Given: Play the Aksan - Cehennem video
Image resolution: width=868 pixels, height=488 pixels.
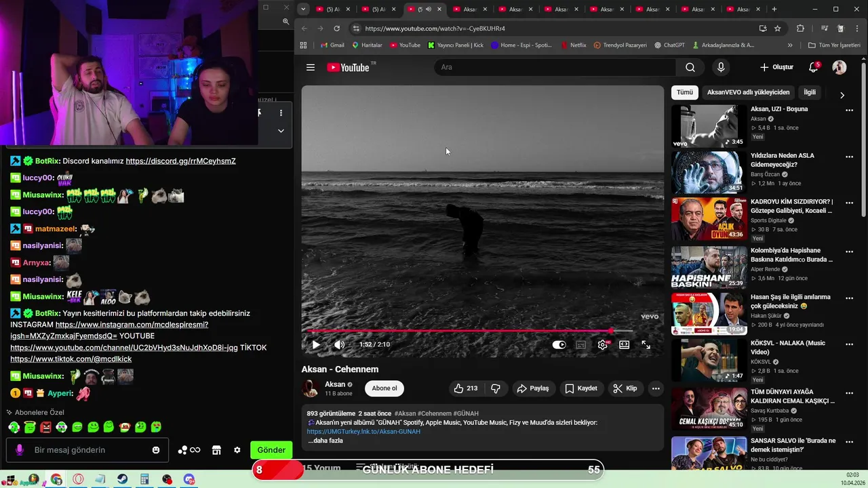Looking at the screenshot, I should tap(316, 344).
